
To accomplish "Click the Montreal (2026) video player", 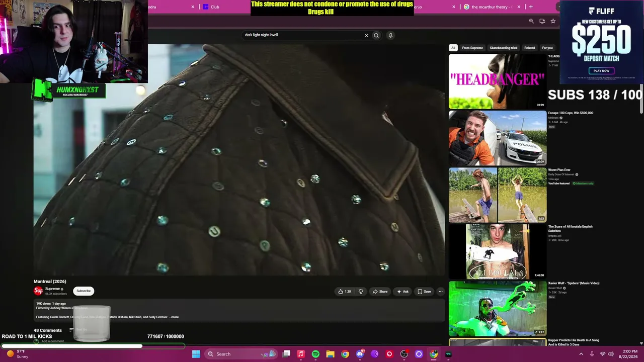I will click(x=239, y=160).
